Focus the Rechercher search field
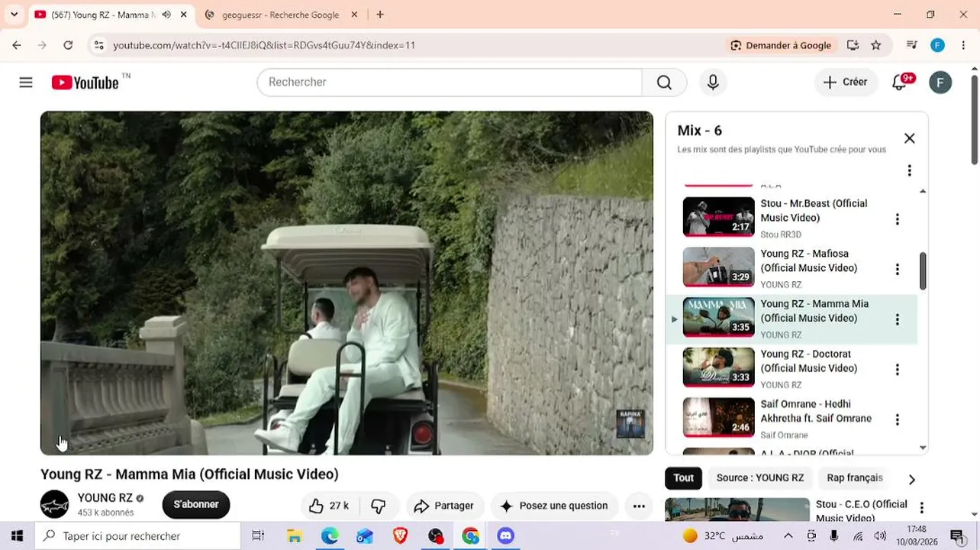The height and width of the screenshot is (550, 980). coord(450,82)
